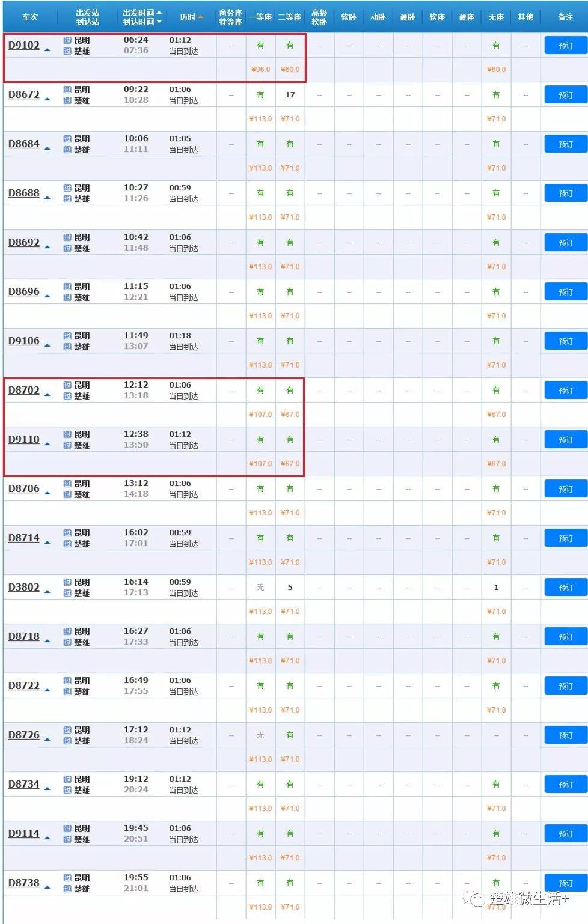Book train D3802 with 预订 button

tap(566, 588)
